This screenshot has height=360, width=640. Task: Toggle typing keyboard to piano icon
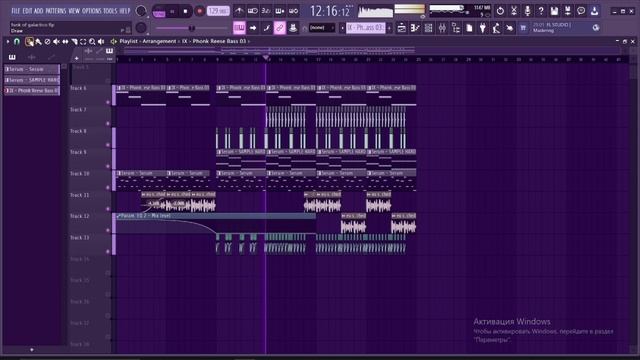pyautogui.click(x=239, y=28)
